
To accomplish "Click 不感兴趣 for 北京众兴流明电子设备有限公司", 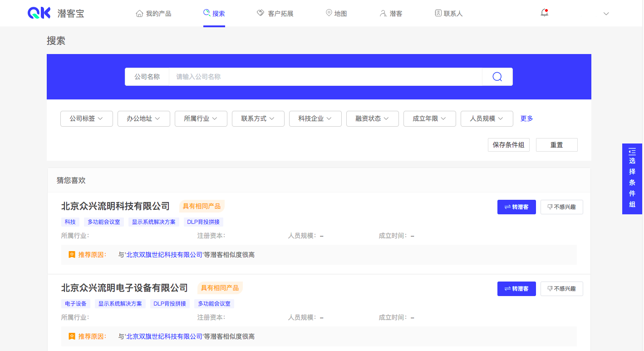I will coord(562,289).
